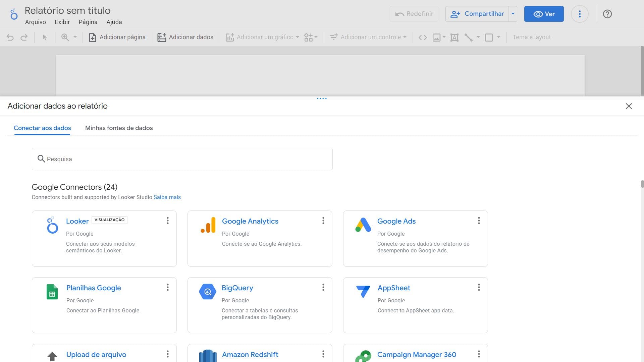Screen dimensions: 644x362
Task: Expand the zoom level dropdown arrow
Action: [x=75, y=37]
